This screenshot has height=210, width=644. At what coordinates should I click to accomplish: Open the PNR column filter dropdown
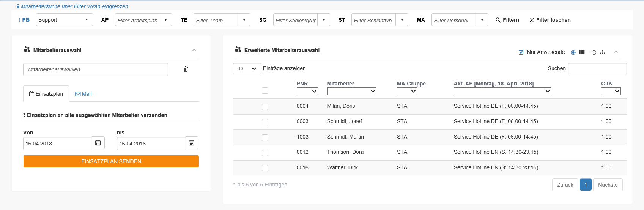[x=307, y=91]
